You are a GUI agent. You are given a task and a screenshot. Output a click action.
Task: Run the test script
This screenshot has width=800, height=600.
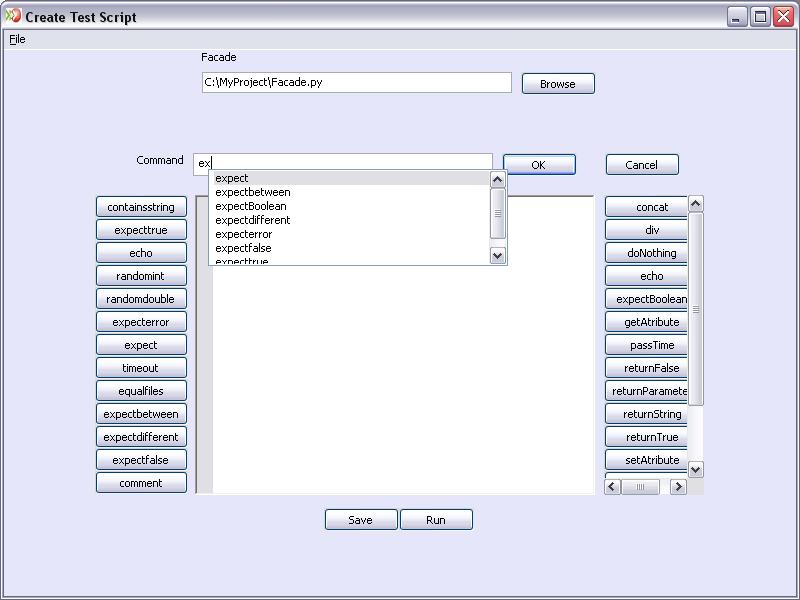(x=436, y=520)
